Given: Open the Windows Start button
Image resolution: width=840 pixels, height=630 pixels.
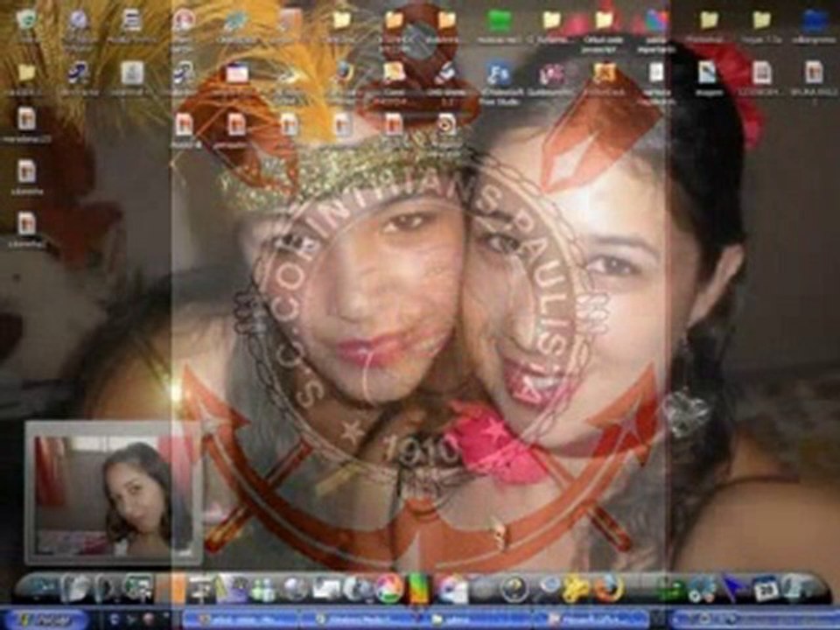Looking at the screenshot, I should pos(45,620).
